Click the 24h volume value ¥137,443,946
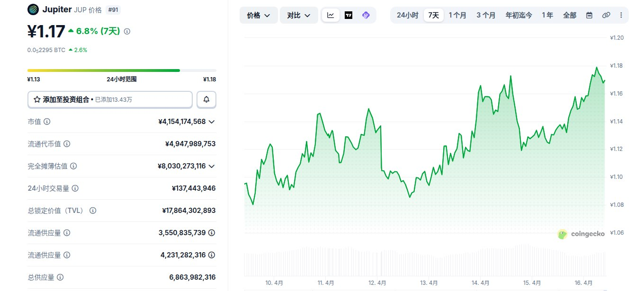 pyautogui.click(x=194, y=188)
